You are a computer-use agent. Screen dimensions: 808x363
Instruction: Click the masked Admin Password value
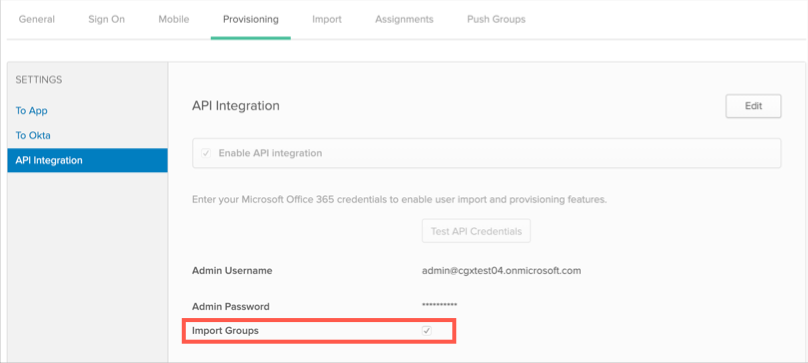tap(440, 306)
